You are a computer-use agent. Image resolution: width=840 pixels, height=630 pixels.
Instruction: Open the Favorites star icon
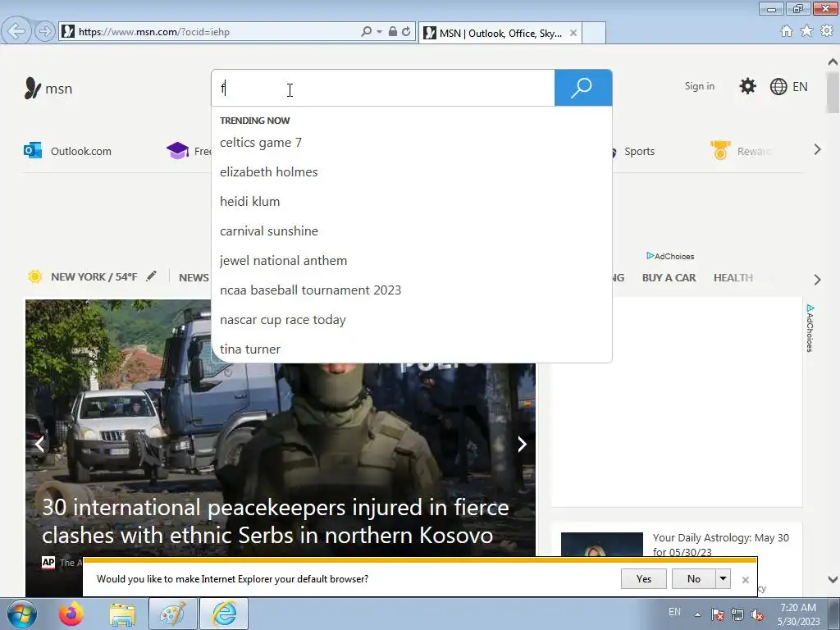[806, 31]
